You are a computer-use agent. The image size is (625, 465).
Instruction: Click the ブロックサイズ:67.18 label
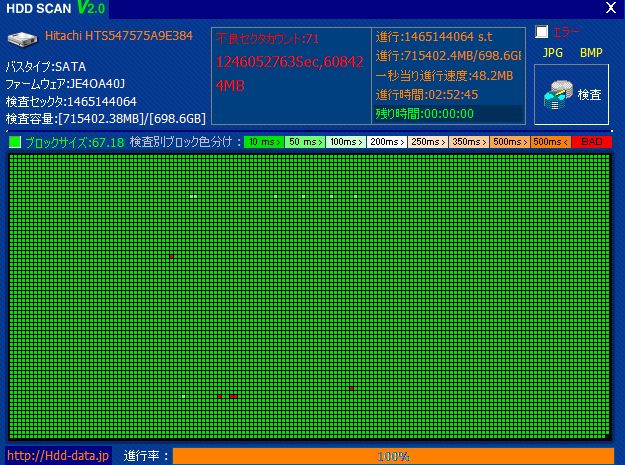click(x=75, y=142)
